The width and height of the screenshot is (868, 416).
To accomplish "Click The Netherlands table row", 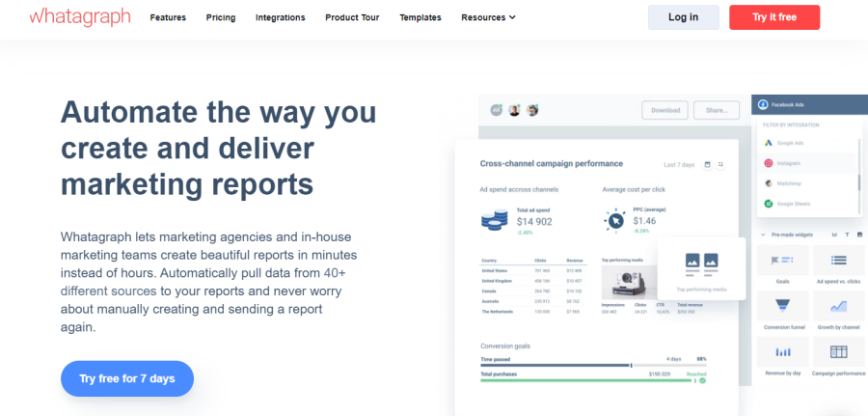I will [x=533, y=312].
